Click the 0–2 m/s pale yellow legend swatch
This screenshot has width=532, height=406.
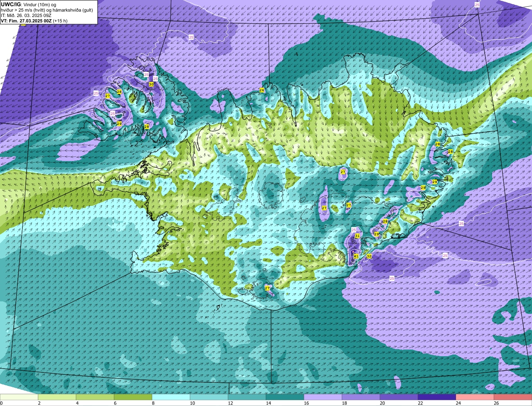tap(19, 397)
